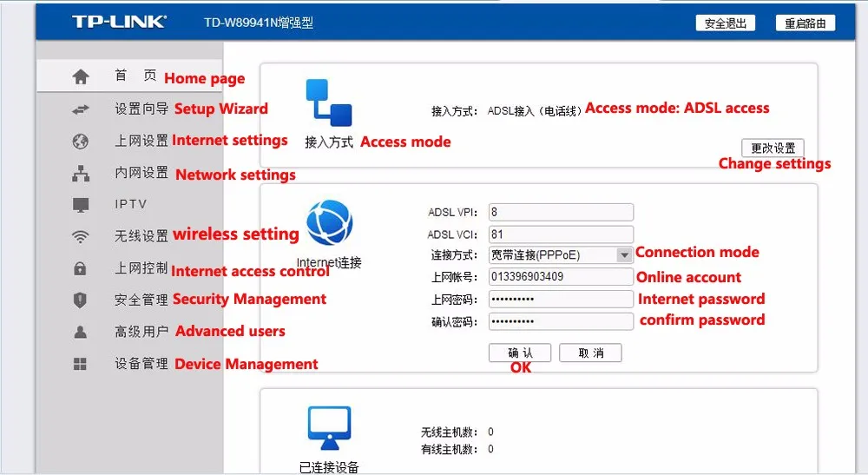
Task: Open Setup Wizard arrows icon
Action: pos(80,109)
